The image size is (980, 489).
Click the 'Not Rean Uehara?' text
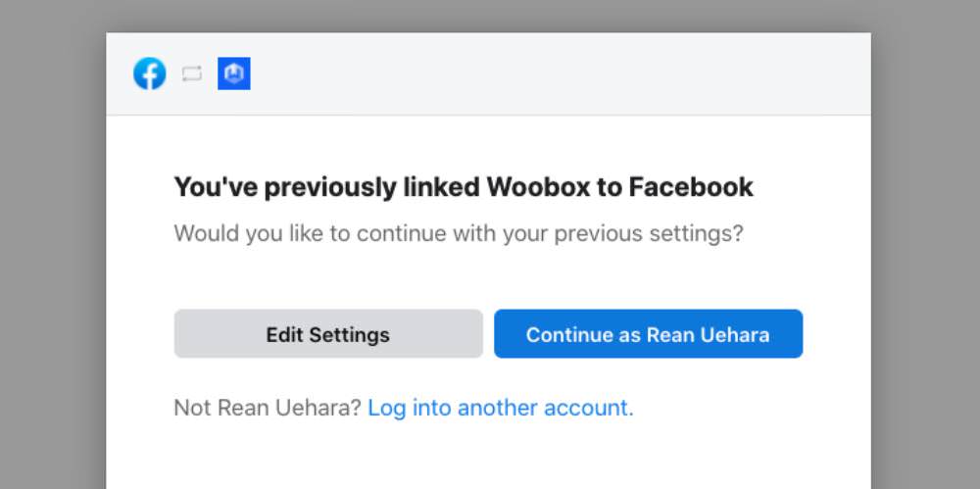[268, 408]
